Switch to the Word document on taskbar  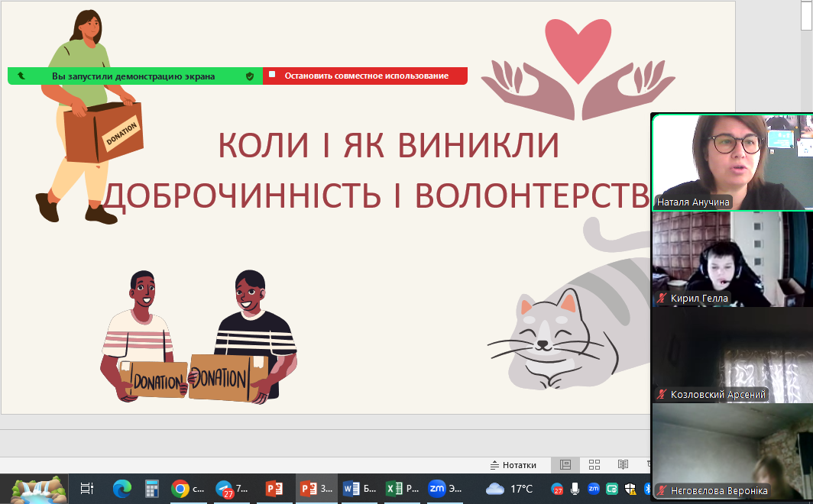pos(359,489)
